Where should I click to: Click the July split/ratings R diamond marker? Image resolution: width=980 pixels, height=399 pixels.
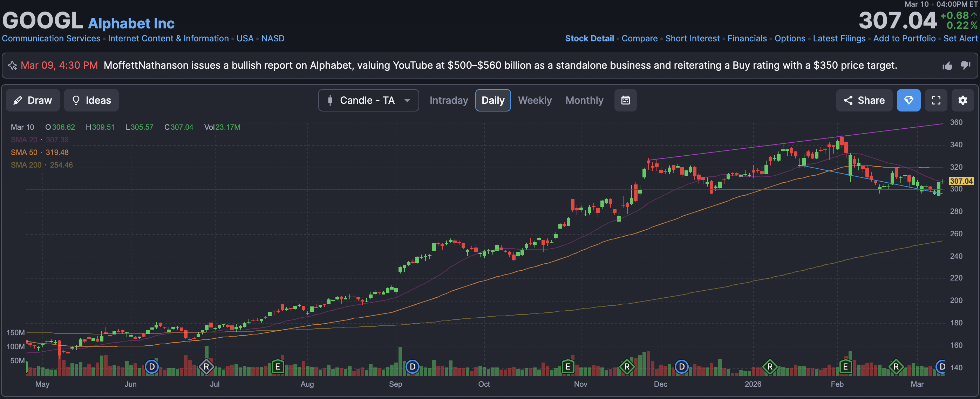(x=206, y=367)
